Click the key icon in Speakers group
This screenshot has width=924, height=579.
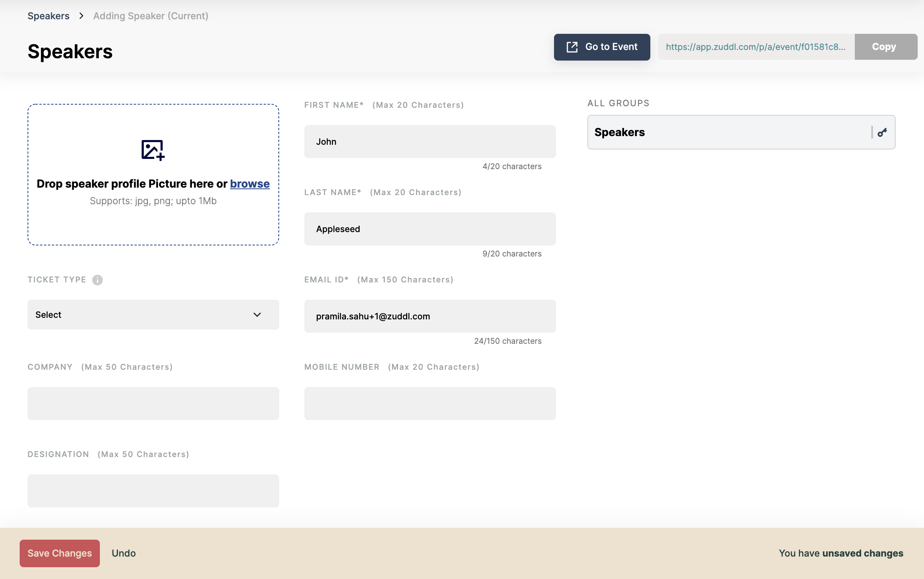(882, 132)
